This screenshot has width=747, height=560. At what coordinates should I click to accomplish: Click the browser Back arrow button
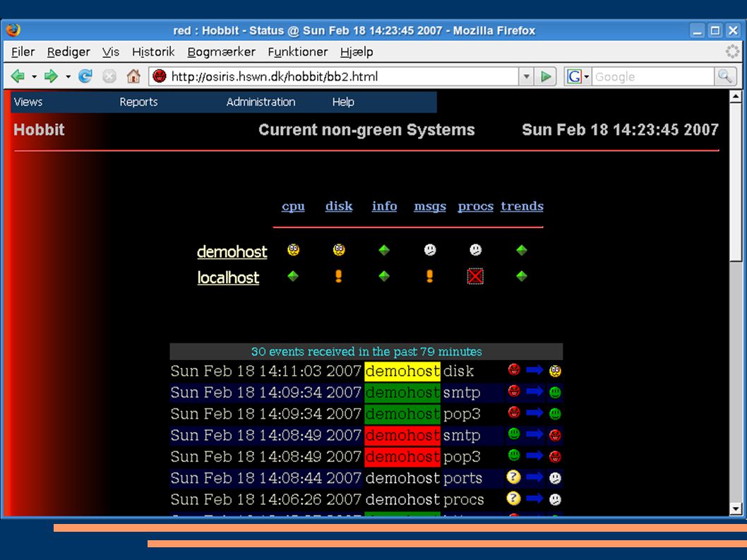[x=18, y=76]
